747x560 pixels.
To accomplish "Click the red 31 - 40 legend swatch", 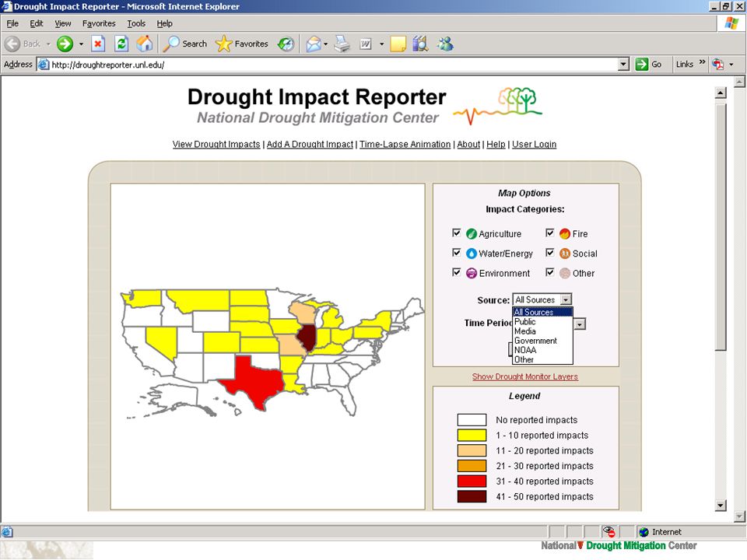I will pos(472,481).
